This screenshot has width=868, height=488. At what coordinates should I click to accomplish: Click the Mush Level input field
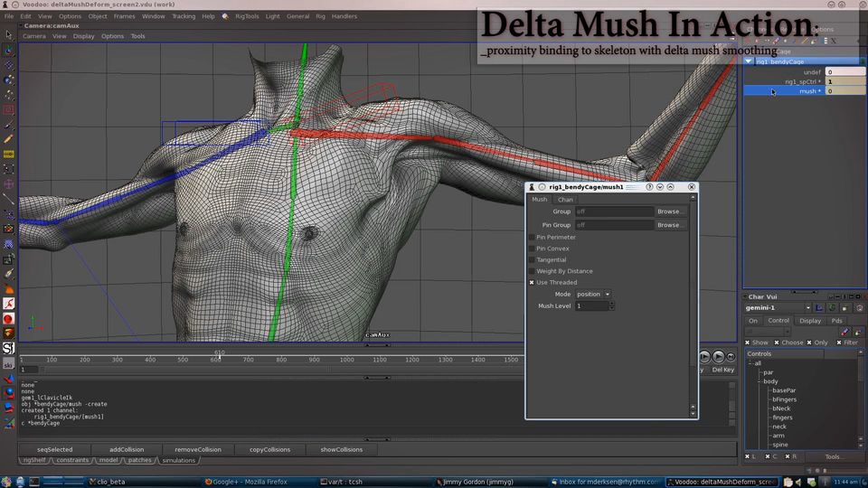pos(591,306)
